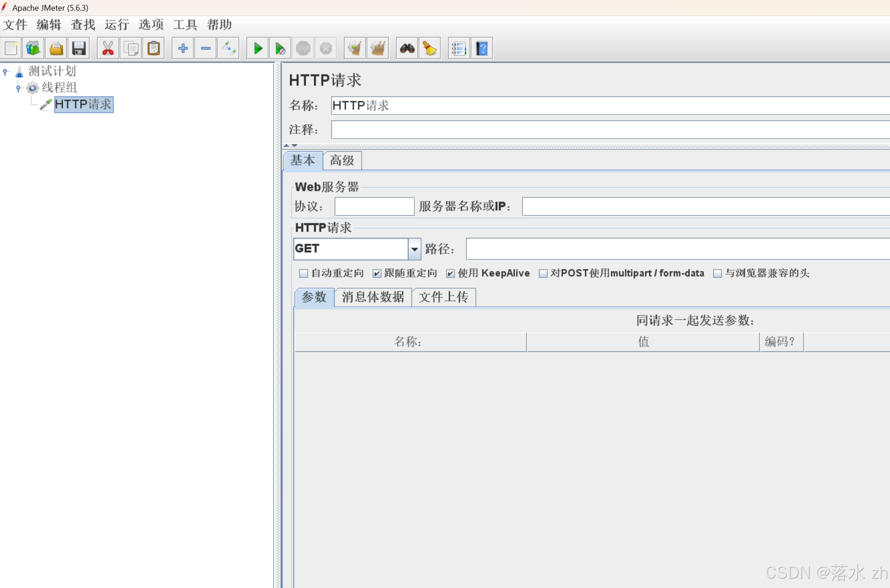The image size is (890, 588).
Task: Select HTTP请求 tree node label
Action: click(x=84, y=105)
